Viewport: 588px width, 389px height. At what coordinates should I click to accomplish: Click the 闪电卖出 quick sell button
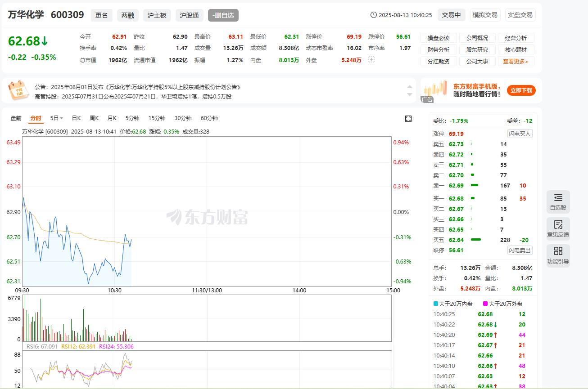(520, 250)
